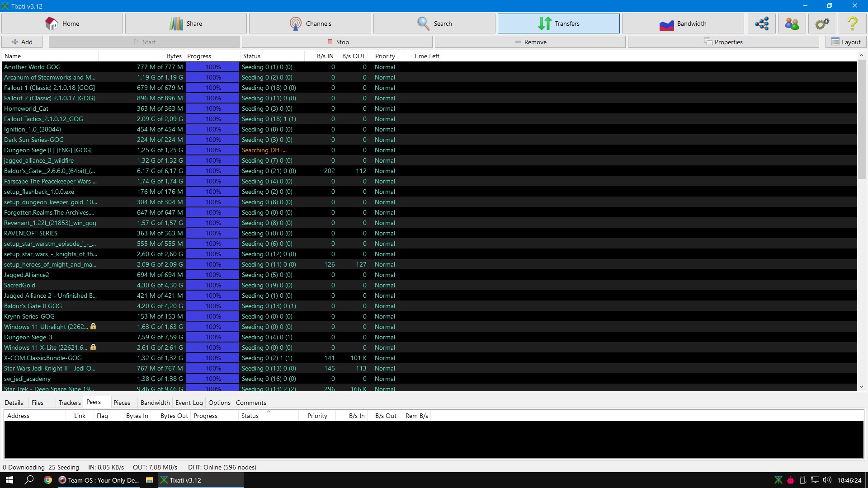Open the Search section
This screenshot has height=488, width=868.
point(434,23)
